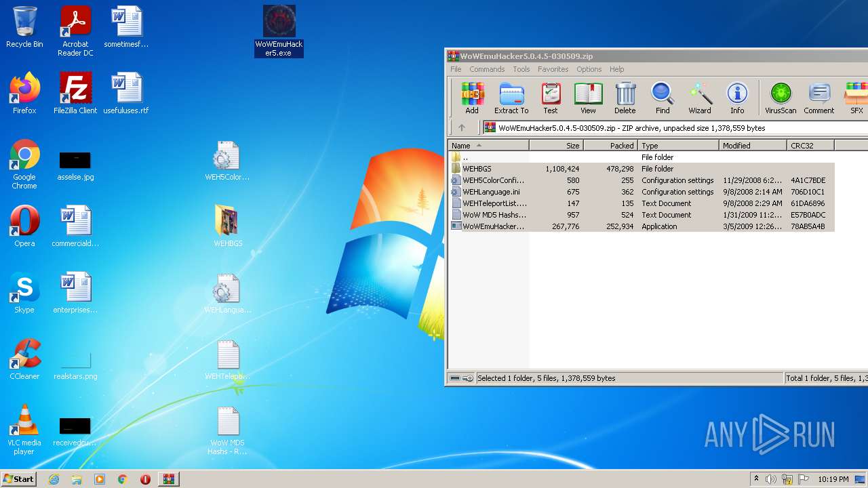This screenshot has width=868, height=488.
Task: Select the Firefox desktop shortcut
Action: tap(24, 94)
